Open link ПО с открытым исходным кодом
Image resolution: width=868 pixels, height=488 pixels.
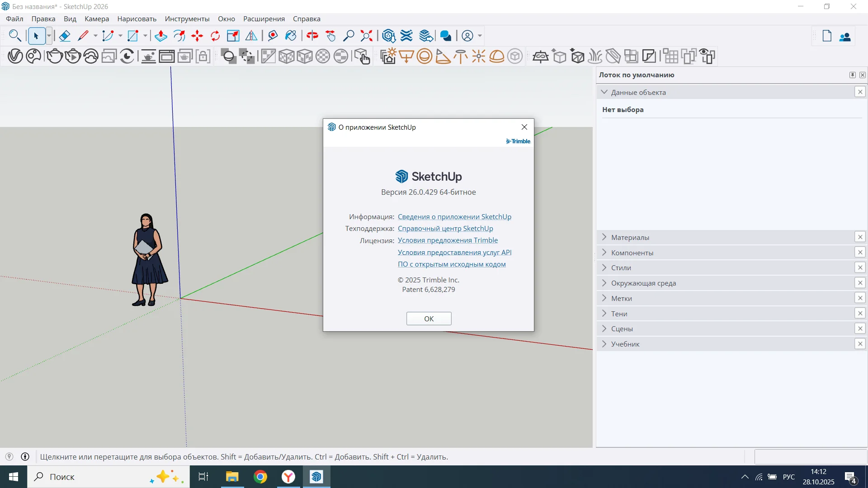tap(452, 264)
